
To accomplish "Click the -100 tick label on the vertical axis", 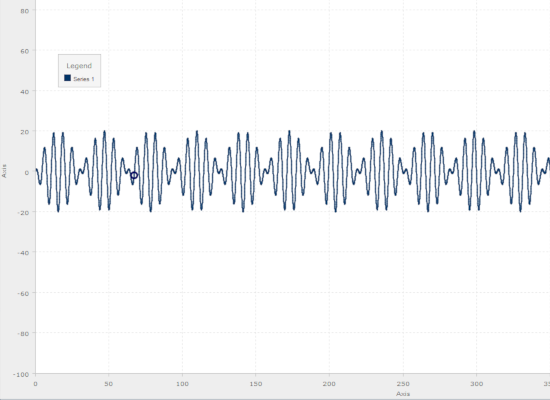I will point(21,374).
